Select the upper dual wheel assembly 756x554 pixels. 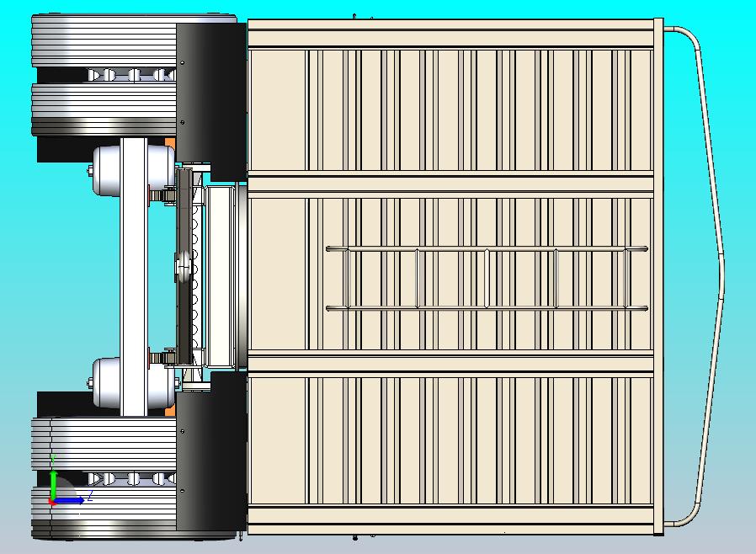[x=104, y=75]
